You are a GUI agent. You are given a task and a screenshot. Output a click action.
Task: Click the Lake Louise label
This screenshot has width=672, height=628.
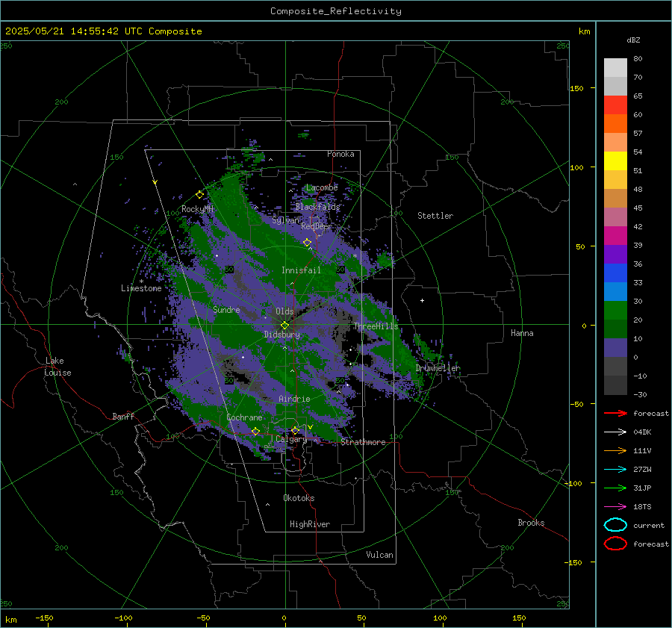57,367
